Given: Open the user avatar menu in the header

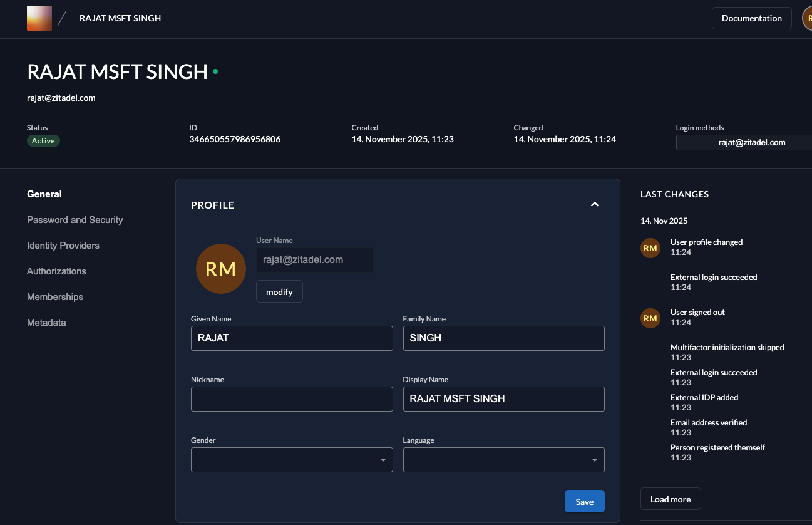Looking at the screenshot, I should (x=807, y=18).
